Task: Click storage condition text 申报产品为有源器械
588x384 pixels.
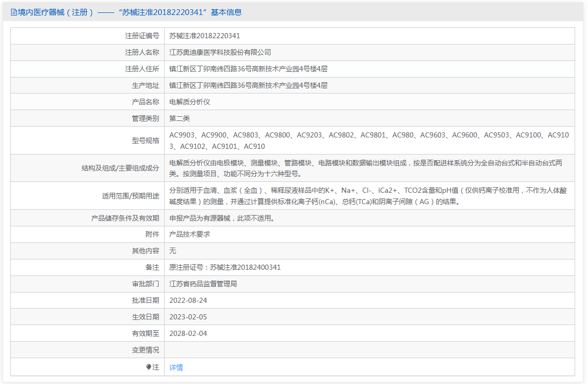Action: 223,218
